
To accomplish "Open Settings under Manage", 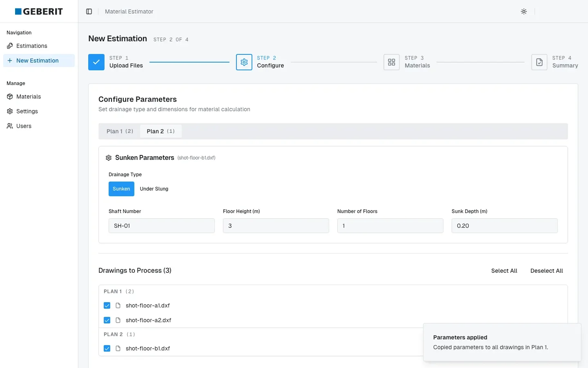I will point(39,111).
